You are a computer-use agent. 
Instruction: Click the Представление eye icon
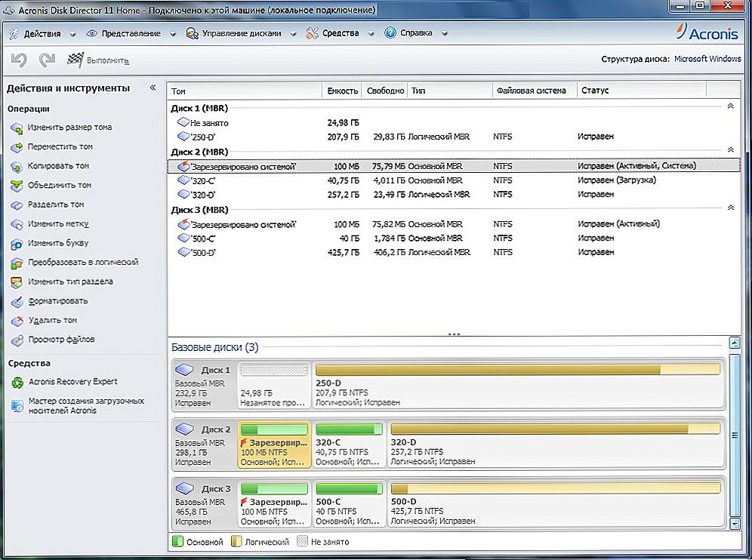(91, 33)
